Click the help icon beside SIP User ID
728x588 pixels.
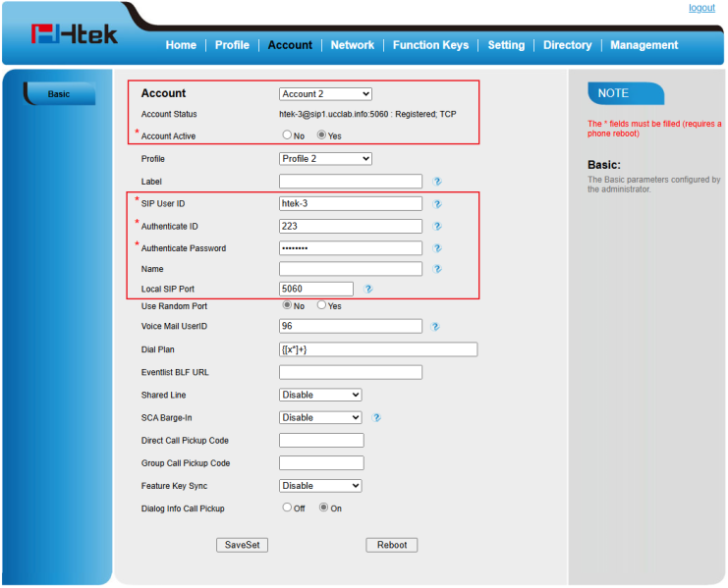coord(437,204)
